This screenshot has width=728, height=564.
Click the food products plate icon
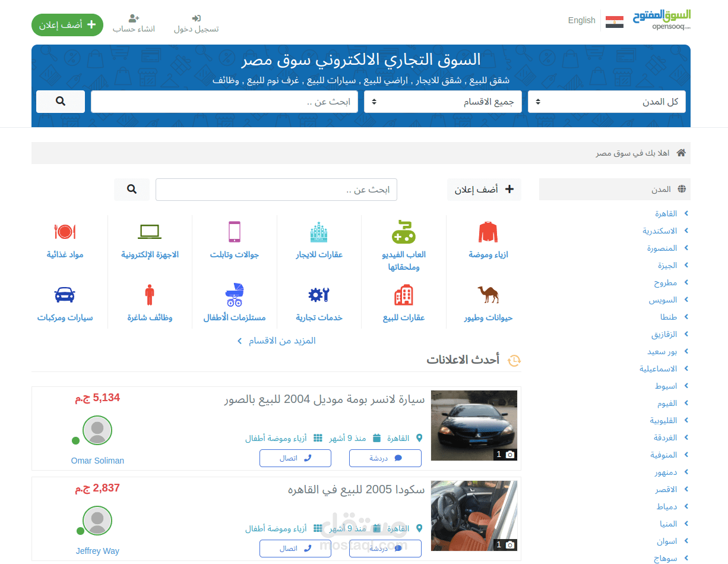65,232
